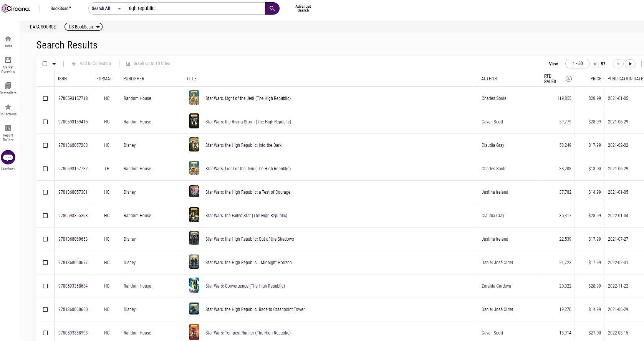This screenshot has height=341, width=644.
Task: Open the US BookScan data source dropdown
Action: (x=83, y=27)
